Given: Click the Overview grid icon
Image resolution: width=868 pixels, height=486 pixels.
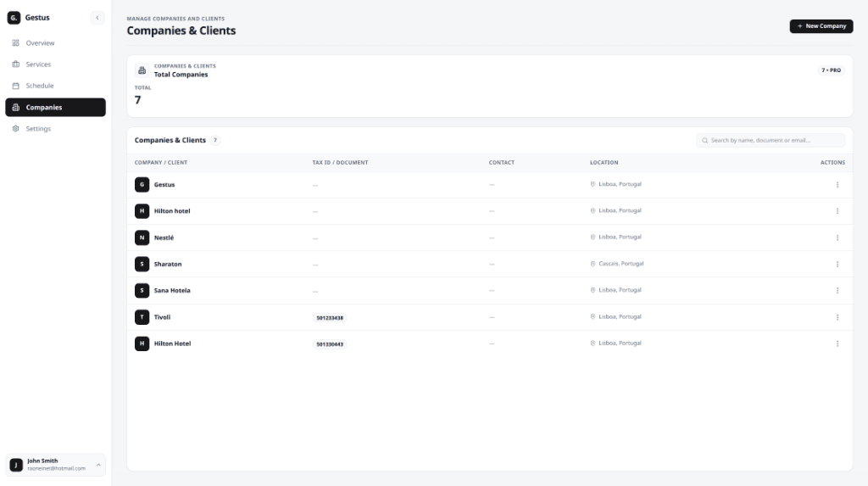Looking at the screenshot, I should point(15,42).
